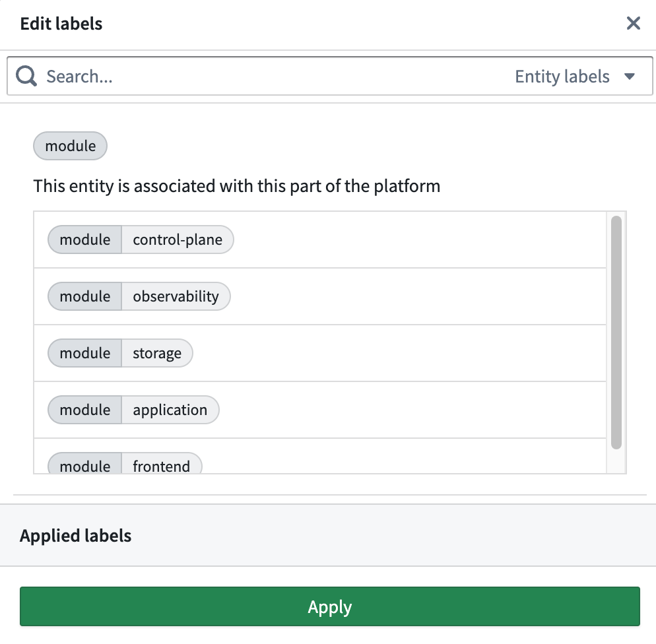Click the standalone module label chip

click(x=70, y=146)
